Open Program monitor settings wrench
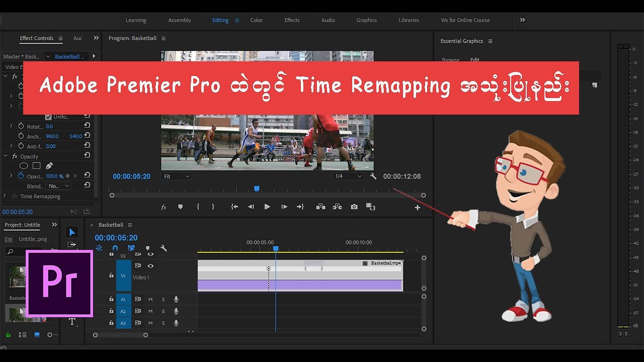The width and height of the screenshot is (644, 362). (373, 176)
